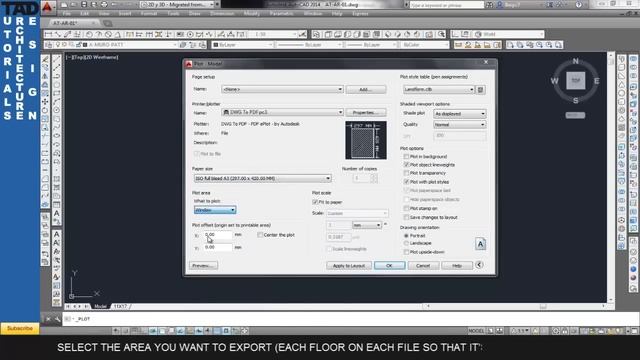Click the E compass letter on ViewCube
Image resolution: width=640 pixels, height=360 pixels.
[x=596, y=81]
